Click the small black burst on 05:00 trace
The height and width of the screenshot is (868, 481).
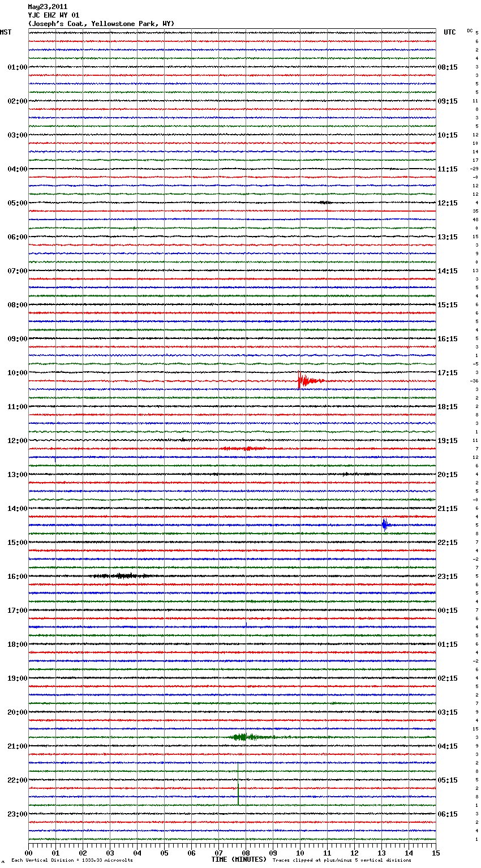click(325, 203)
